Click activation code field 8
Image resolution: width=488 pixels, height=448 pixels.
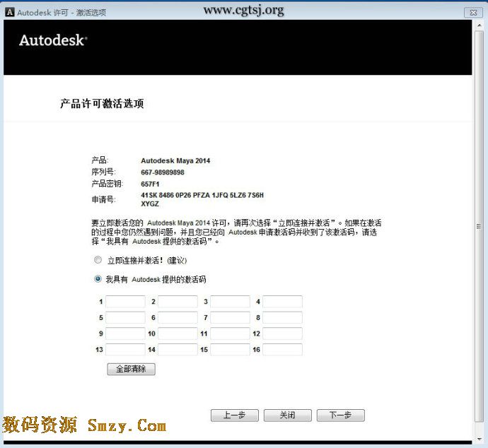[x=282, y=317]
